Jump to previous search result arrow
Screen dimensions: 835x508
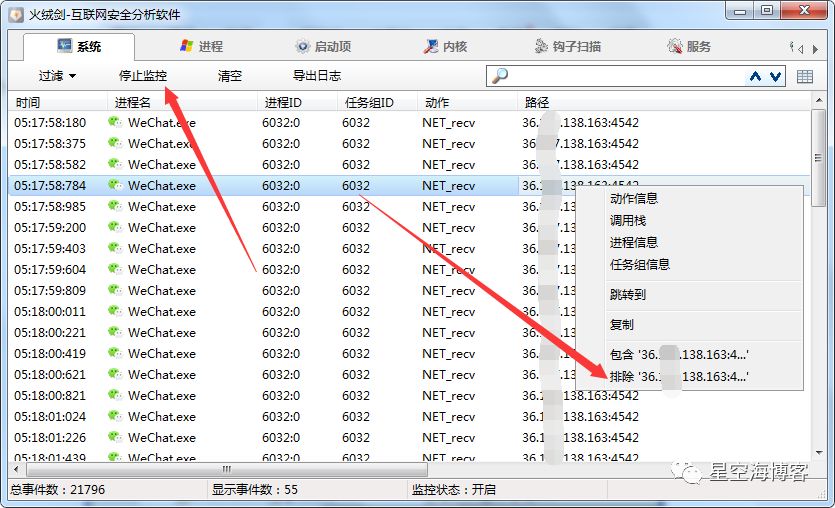[x=755, y=76]
